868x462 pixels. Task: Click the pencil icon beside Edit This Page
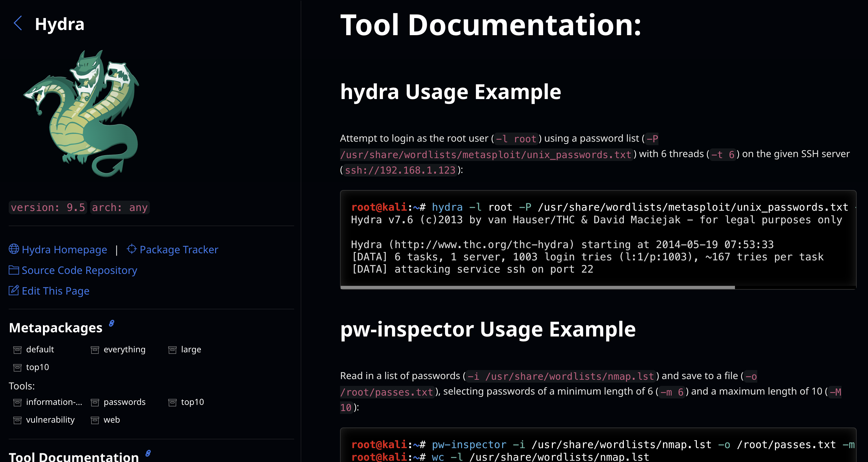14,290
